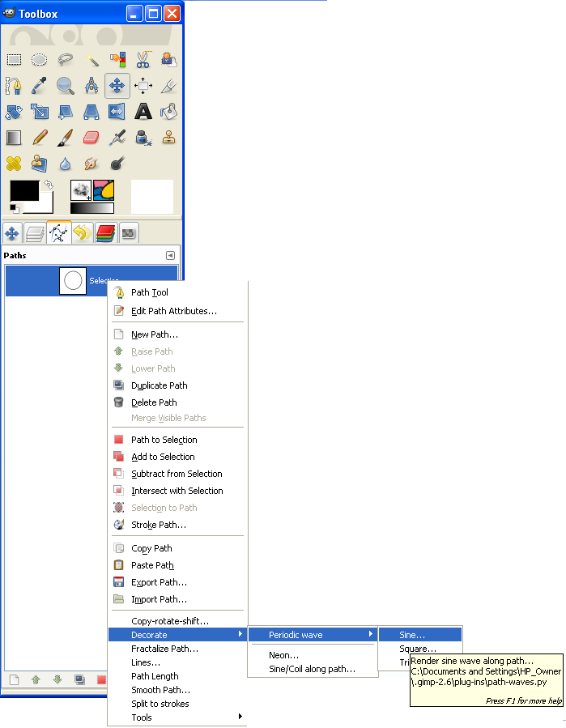Select the Smudge tool
The image size is (566, 728).
coord(91,164)
